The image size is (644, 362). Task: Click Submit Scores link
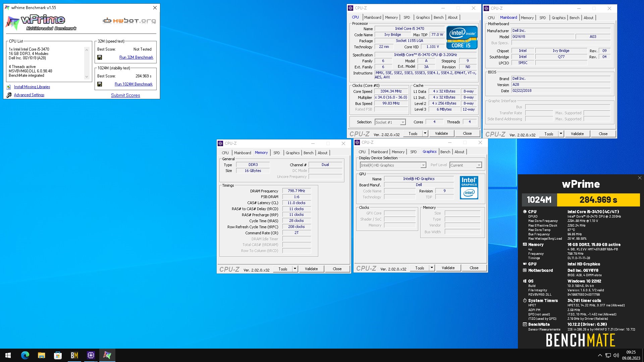point(125,96)
